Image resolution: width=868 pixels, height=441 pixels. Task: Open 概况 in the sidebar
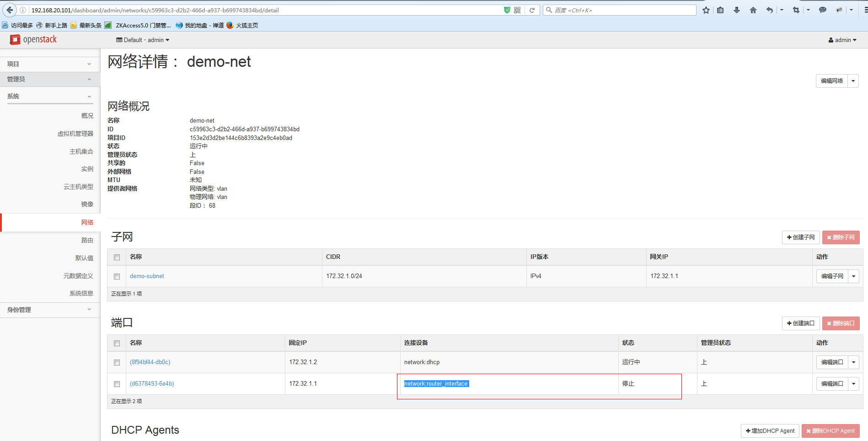point(87,116)
